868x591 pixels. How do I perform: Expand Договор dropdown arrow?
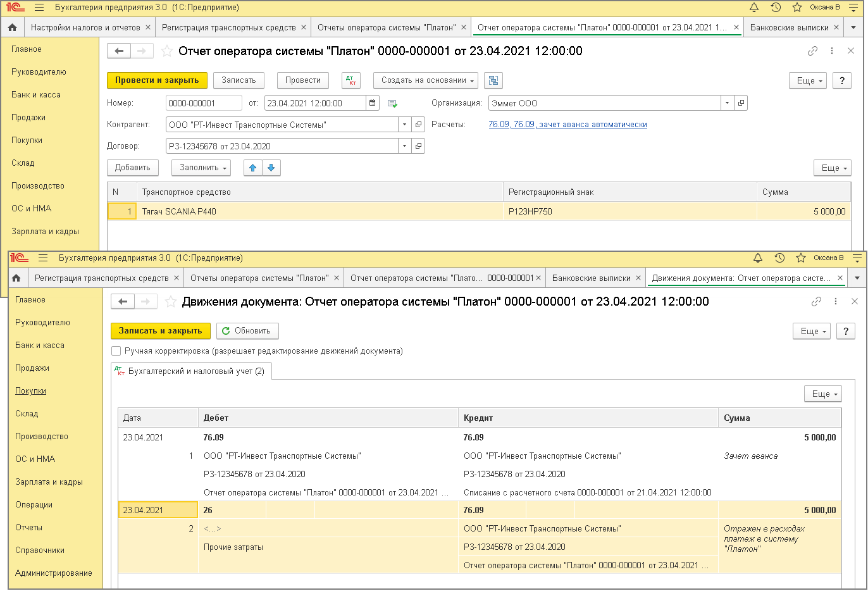pyautogui.click(x=405, y=146)
